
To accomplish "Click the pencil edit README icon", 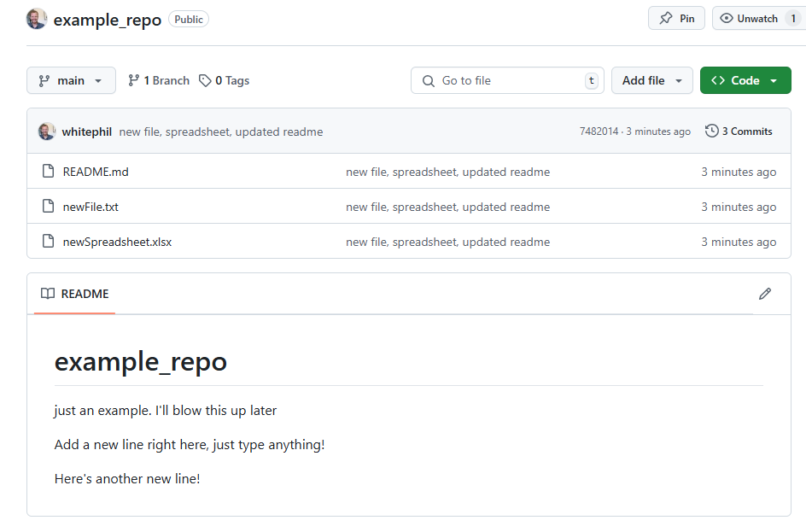I will (765, 294).
